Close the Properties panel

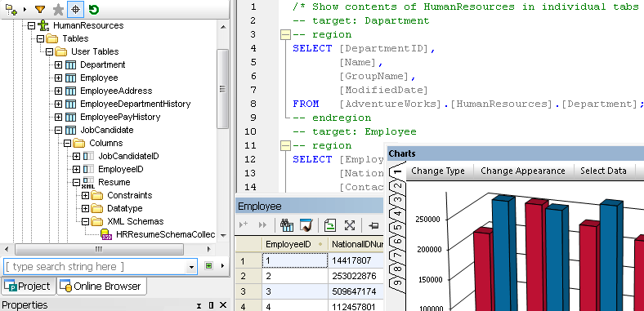coord(223,305)
